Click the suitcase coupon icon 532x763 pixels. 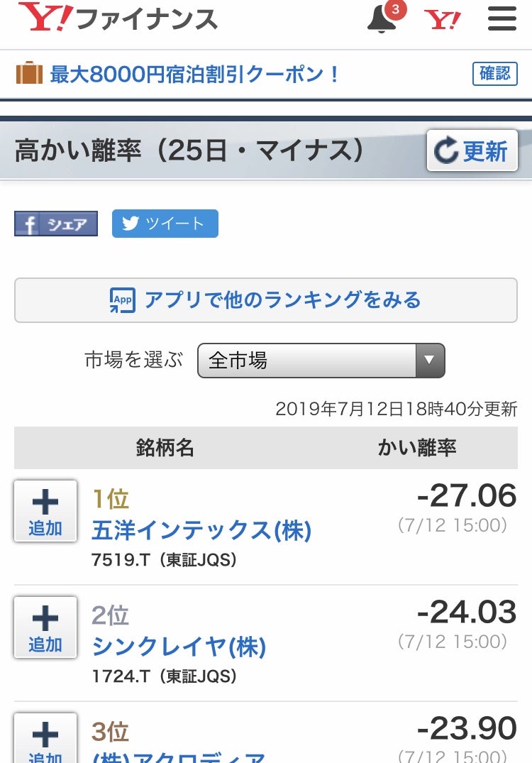point(29,73)
